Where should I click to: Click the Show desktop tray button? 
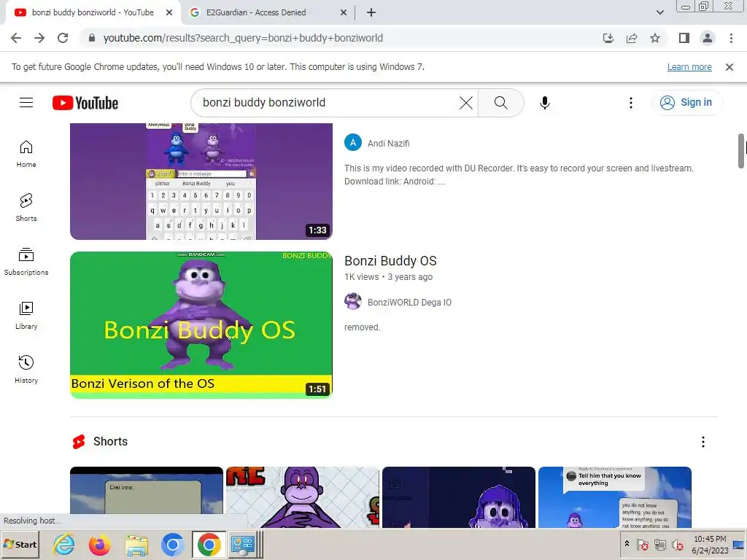(738, 544)
